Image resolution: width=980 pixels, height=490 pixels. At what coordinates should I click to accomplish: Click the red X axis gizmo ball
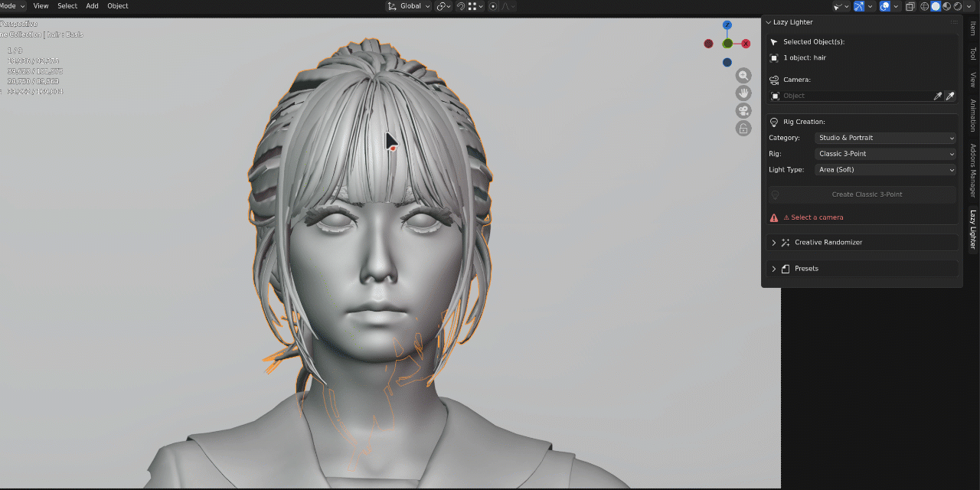pos(745,44)
